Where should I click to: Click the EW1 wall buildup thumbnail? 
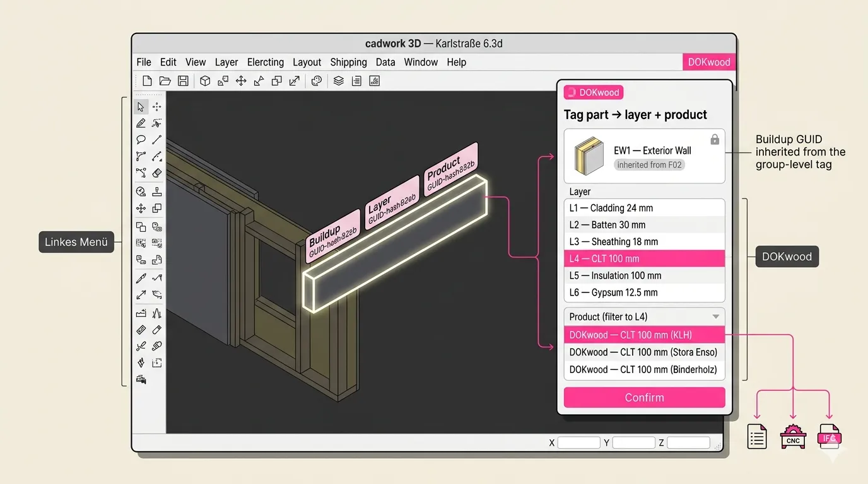tap(589, 156)
